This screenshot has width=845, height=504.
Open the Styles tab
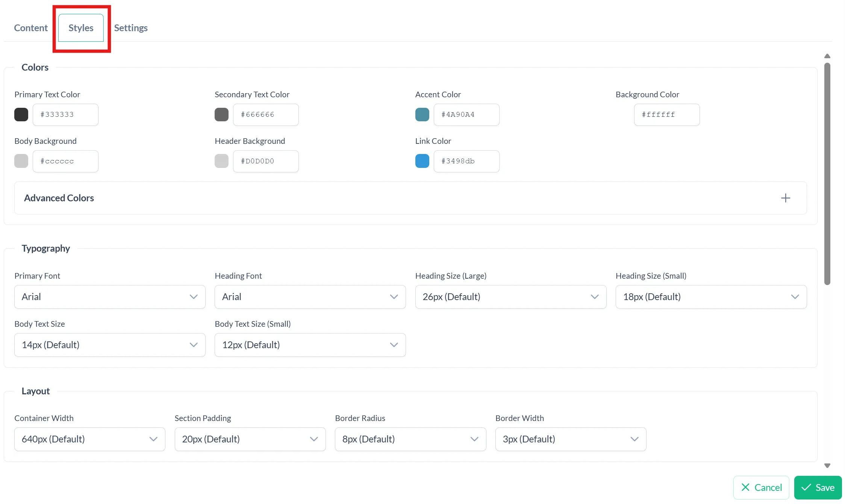(x=81, y=28)
